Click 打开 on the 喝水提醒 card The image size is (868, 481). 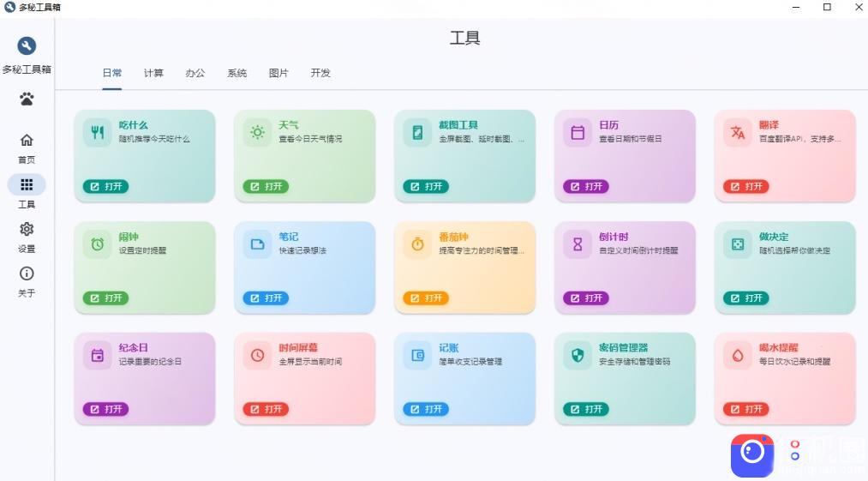(745, 410)
